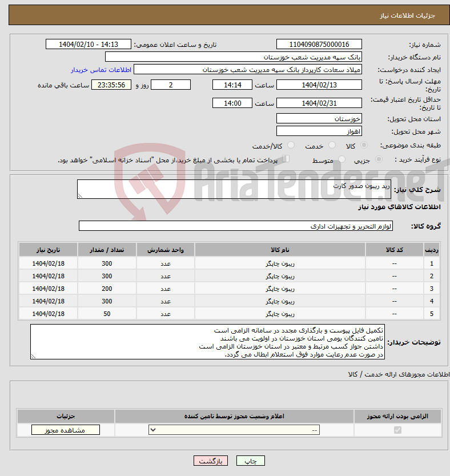Click the goods group field لوازم التحریر
The width and height of the screenshot is (450, 476).
(x=236, y=226)
